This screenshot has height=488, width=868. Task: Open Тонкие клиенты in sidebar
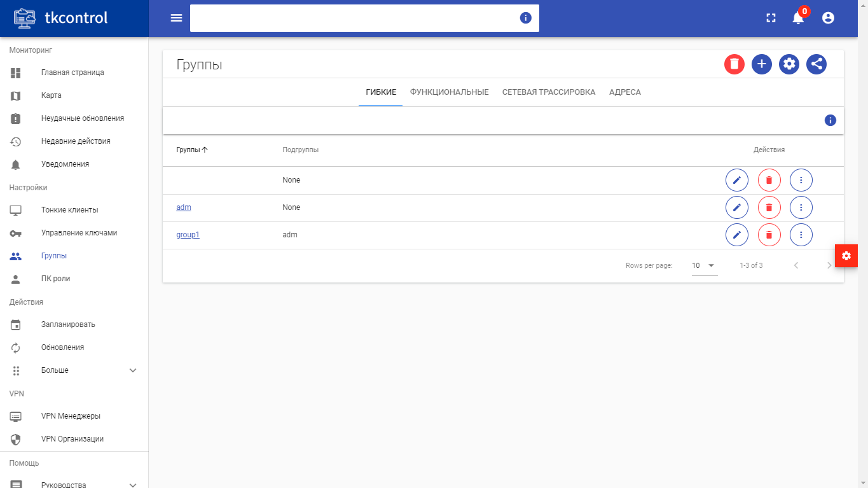point(74,210)
